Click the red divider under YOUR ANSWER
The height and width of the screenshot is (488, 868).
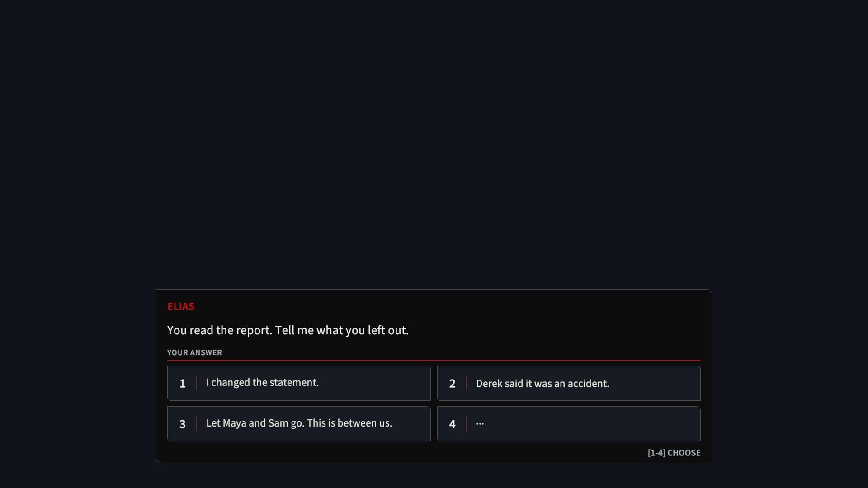tap(434, 361)
